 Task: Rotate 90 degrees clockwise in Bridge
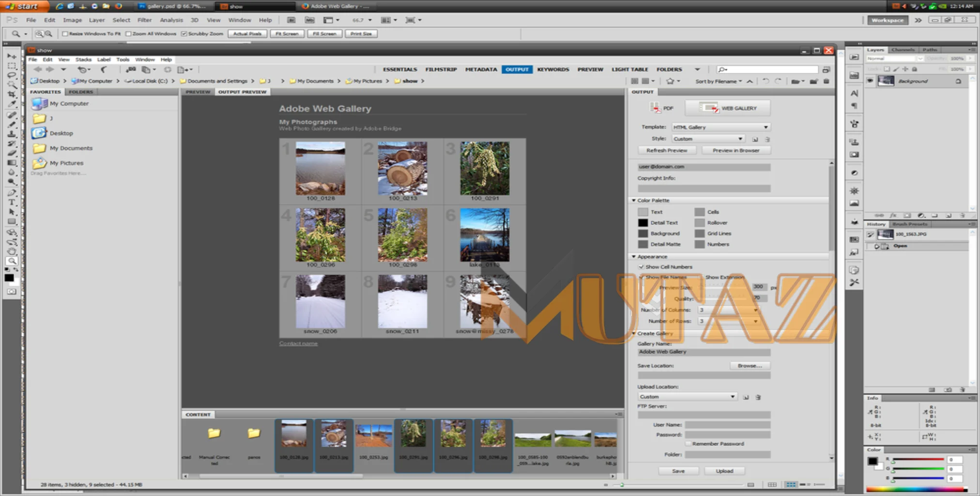pos(778,81)
